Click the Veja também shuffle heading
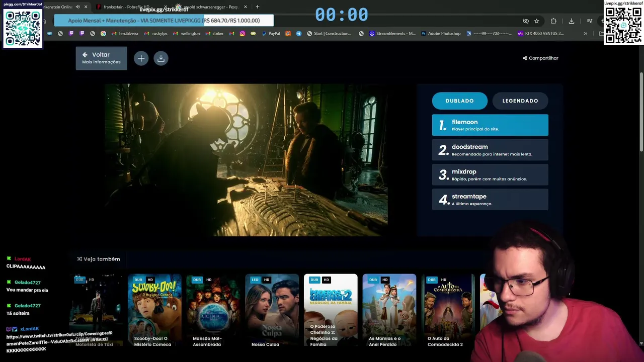The height and width of the screenshot is (362, 644). 99,259
